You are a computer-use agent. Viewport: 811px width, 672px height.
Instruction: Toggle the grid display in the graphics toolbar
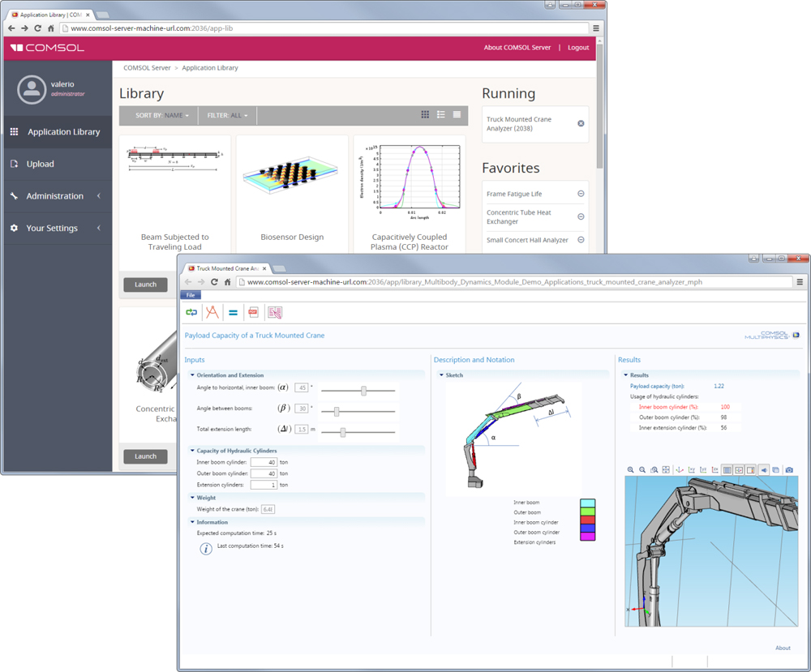pyautogui.click(x=727, y=470)
